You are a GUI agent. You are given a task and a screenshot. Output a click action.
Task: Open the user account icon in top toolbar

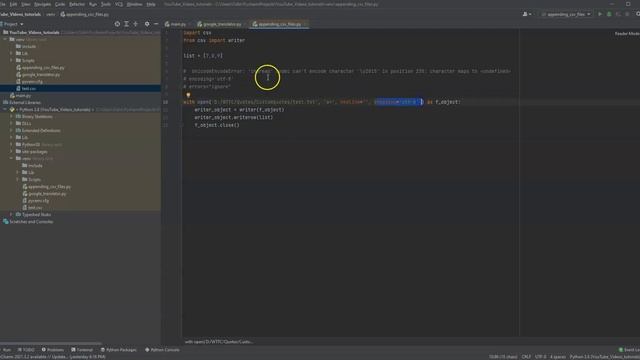pos(527,14)
